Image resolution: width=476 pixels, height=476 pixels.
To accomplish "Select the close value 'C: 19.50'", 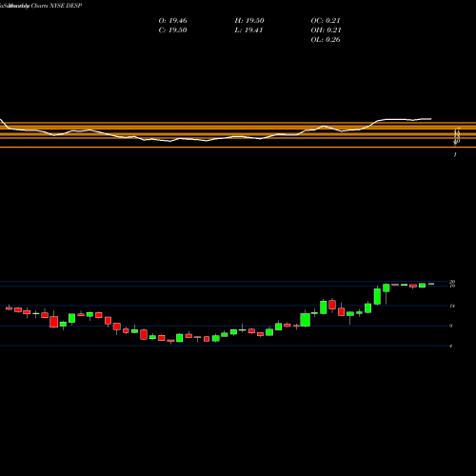I will click(x=172, y=30).
